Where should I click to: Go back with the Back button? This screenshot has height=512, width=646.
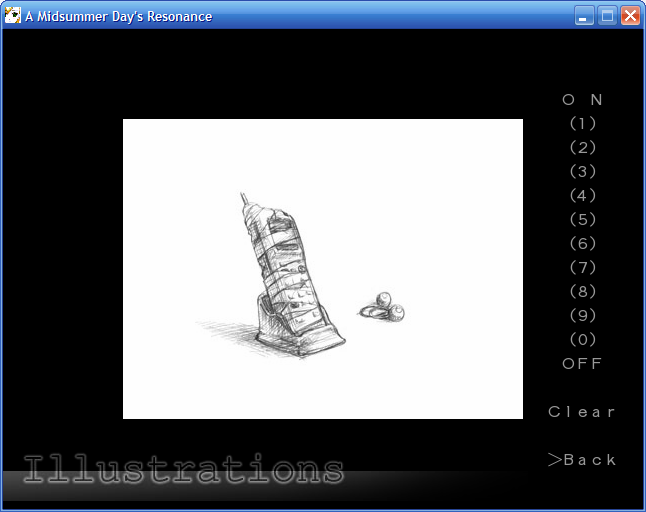click(x=582, y=460)
